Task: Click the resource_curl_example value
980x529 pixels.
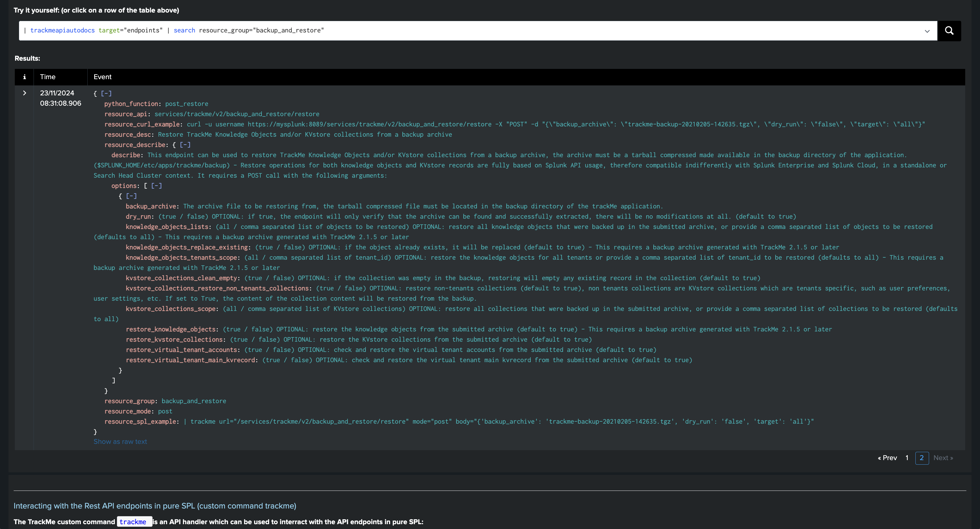Action: (x=555, y=124)
